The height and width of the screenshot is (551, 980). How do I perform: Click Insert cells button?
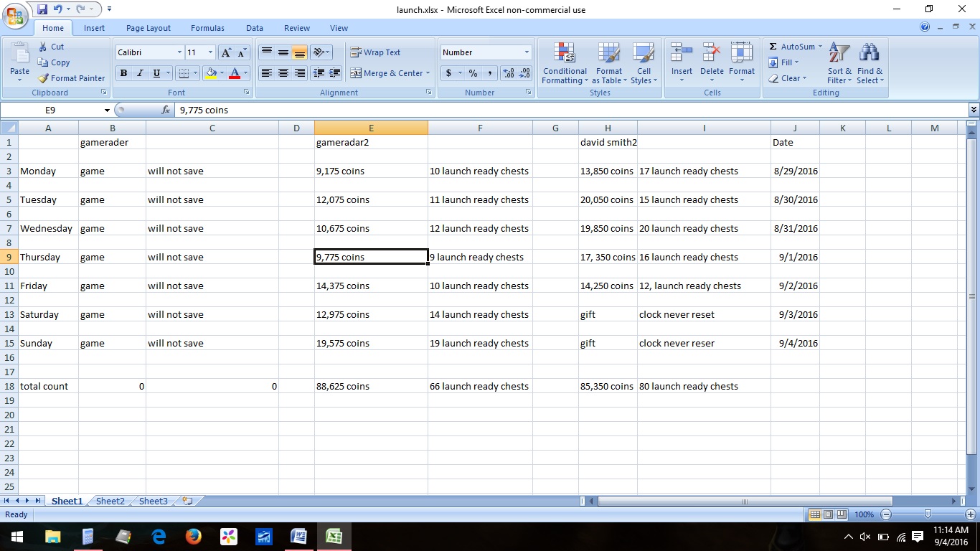click(x=682, y=63)
